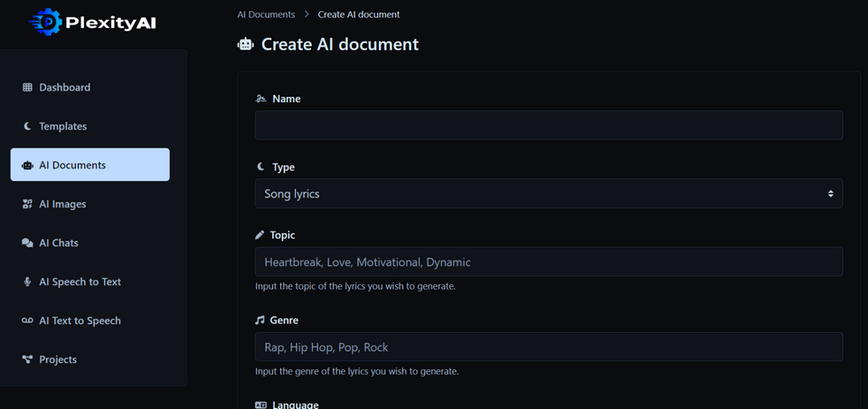The width and height of the screenshot is (868, 409).
Task: Click into the Topic text field
Action: pos(548,262)
